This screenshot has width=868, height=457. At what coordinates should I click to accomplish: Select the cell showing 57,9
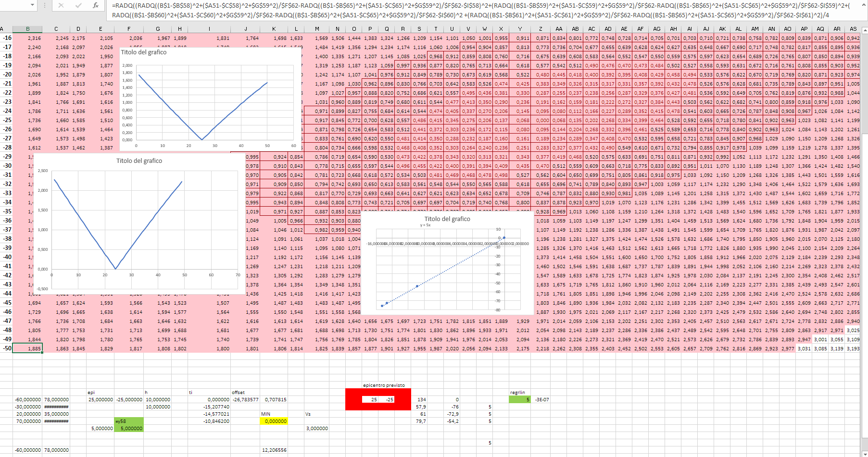coord(419,407)
